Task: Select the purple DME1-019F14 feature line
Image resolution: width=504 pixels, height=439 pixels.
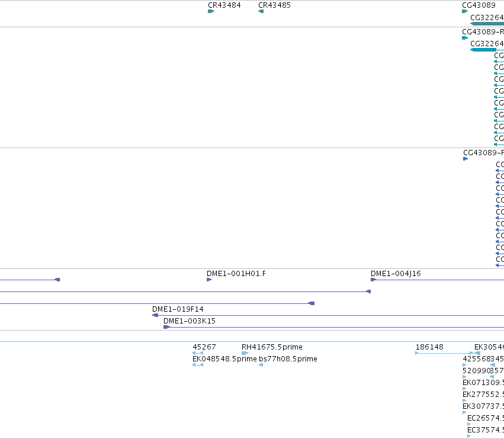Action: pyautogui.click(x=328, y=315)
